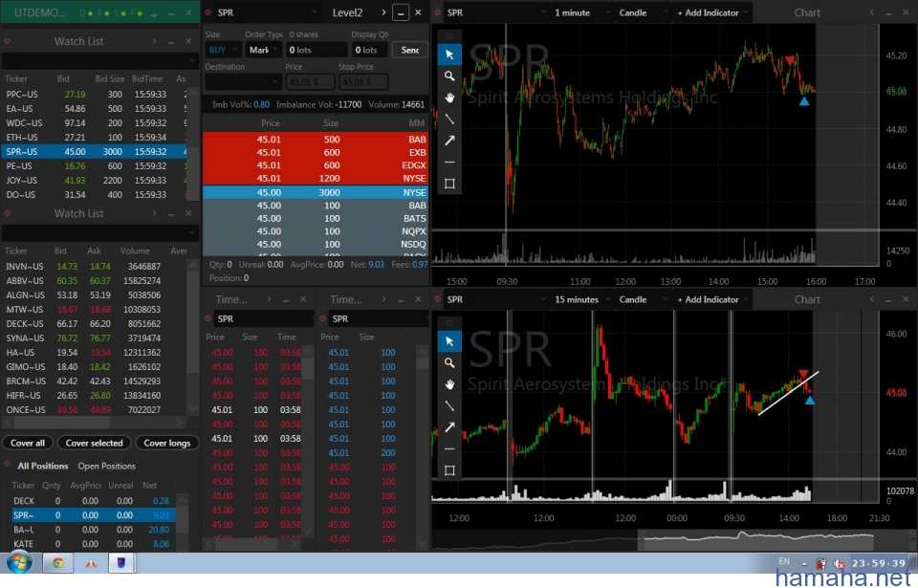Launch Google Chrome from the taskbar
The image size is (918, 588).
click(x=57, y=563)
